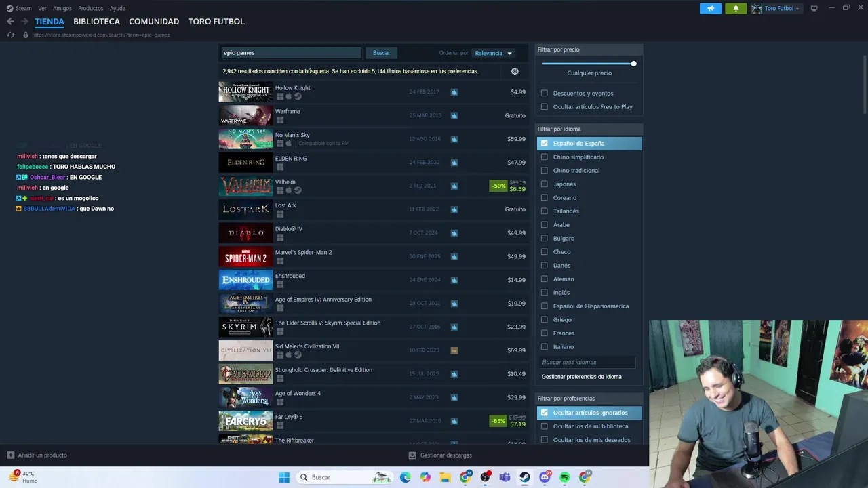Open Discord from taskbar

545,477
